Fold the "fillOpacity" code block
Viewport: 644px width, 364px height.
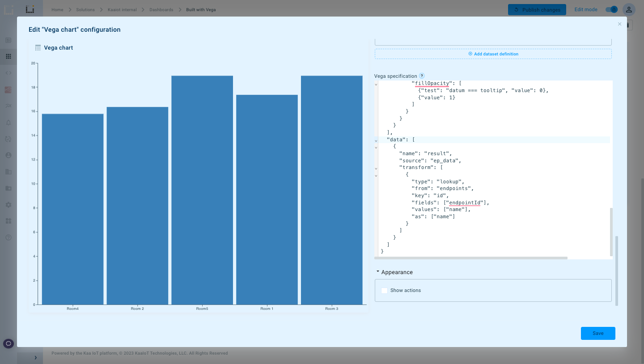click(x=376, y=84)
